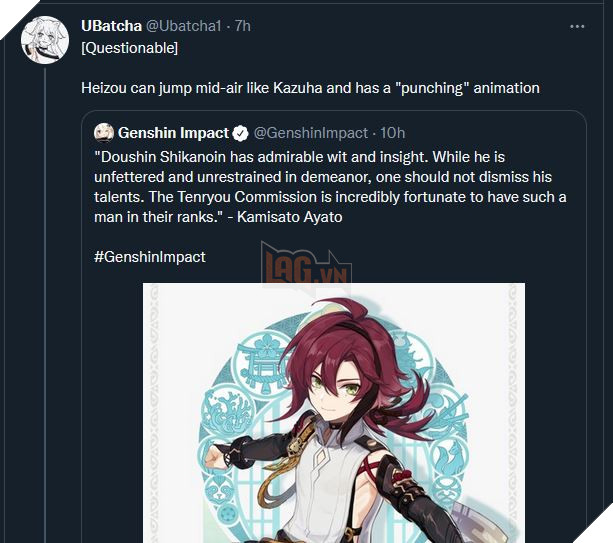The image size is (613, 543).
Task: Click the [Questionable] label text
Action: click(128, 48)
